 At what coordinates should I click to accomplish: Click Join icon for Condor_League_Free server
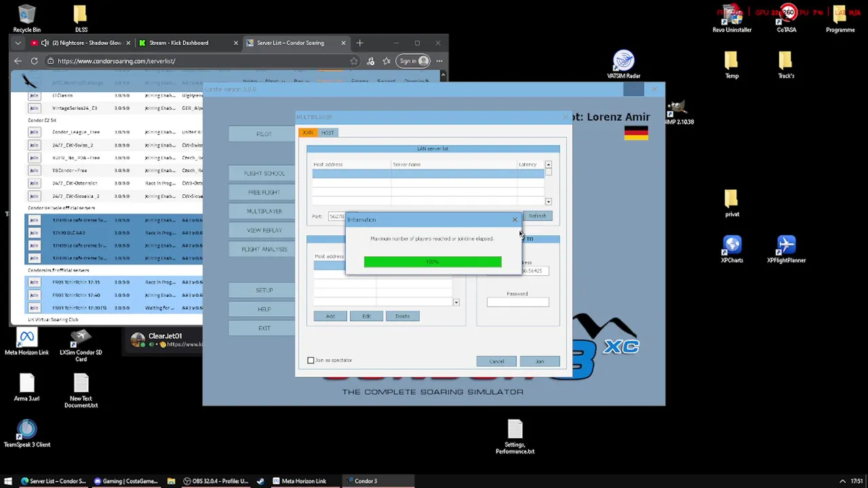34,132
